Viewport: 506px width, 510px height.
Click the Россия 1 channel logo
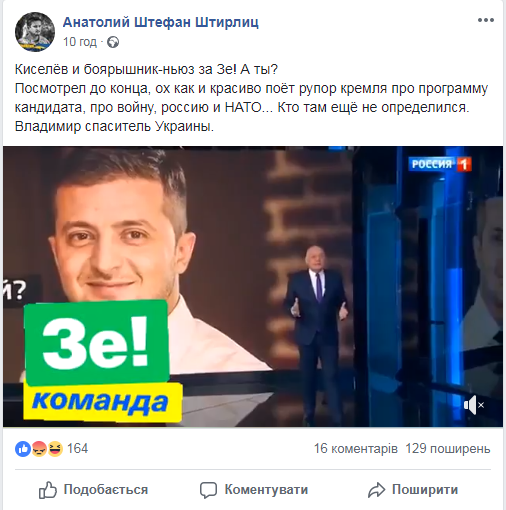(440, 164)
